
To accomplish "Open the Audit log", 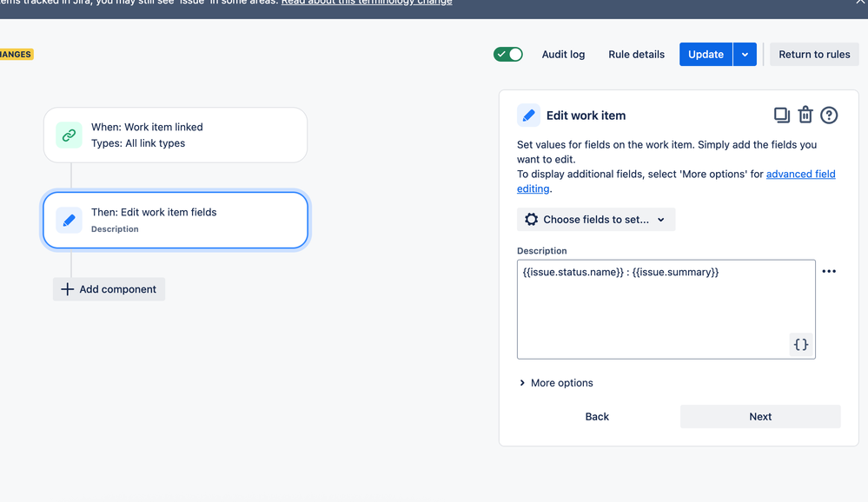I will coord(563,54).
